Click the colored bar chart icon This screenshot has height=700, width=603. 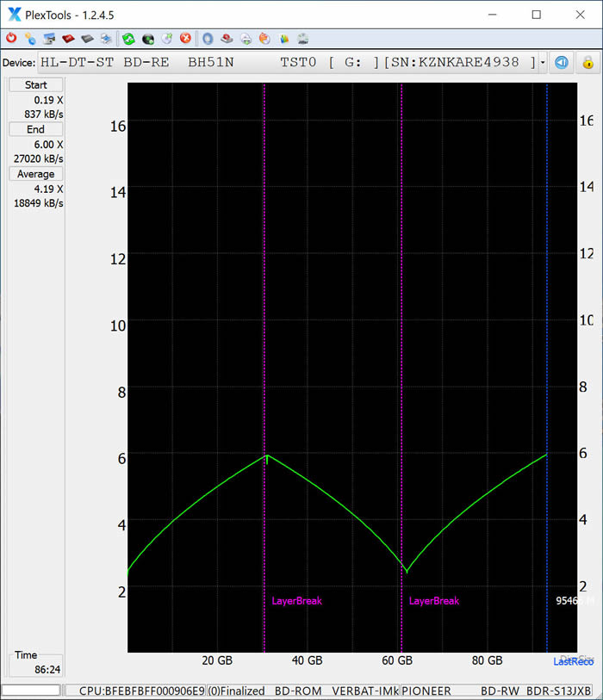tap(284, 39)
